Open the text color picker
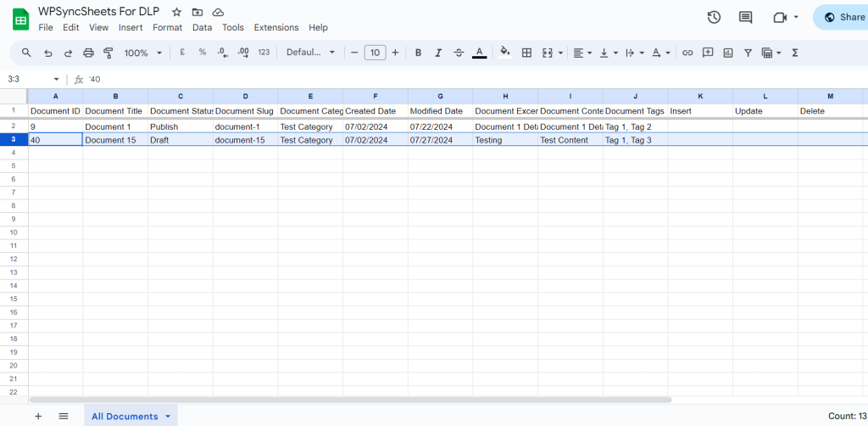The width and height of the screenshot is (868, 426). point(480,53)
